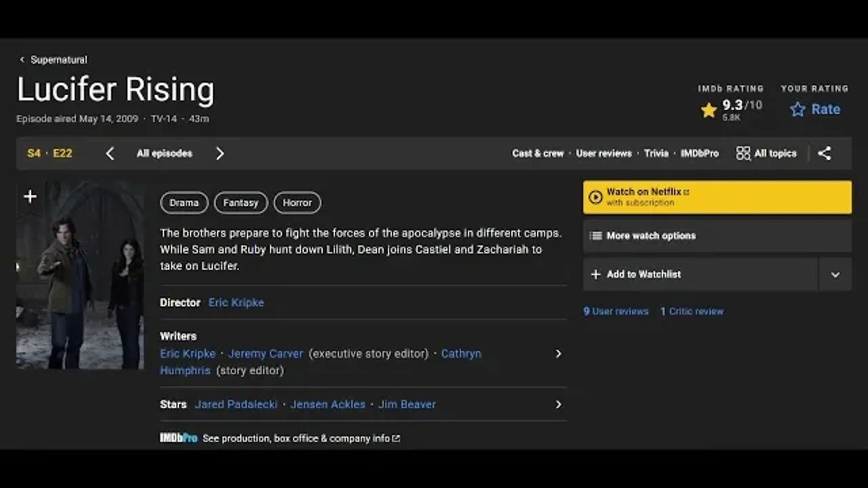
Task: Open Jim Beaver's page
Action: tap(407, 404)
